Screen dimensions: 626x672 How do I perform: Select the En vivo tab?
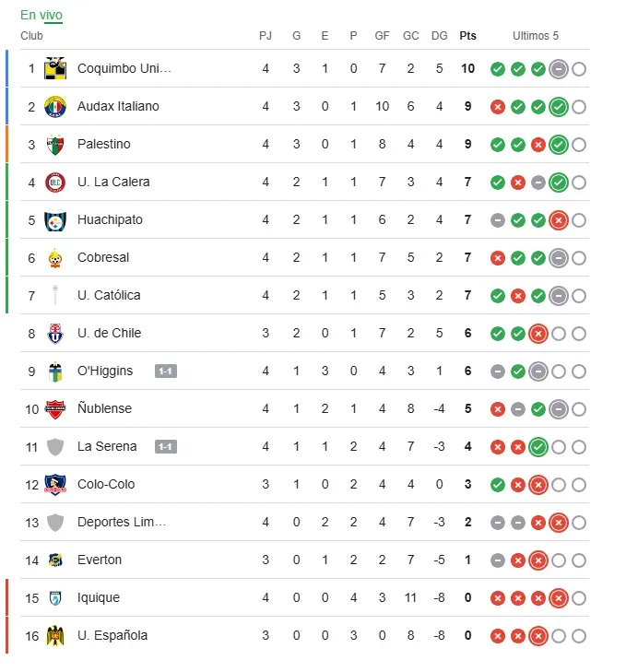point(41,15)
